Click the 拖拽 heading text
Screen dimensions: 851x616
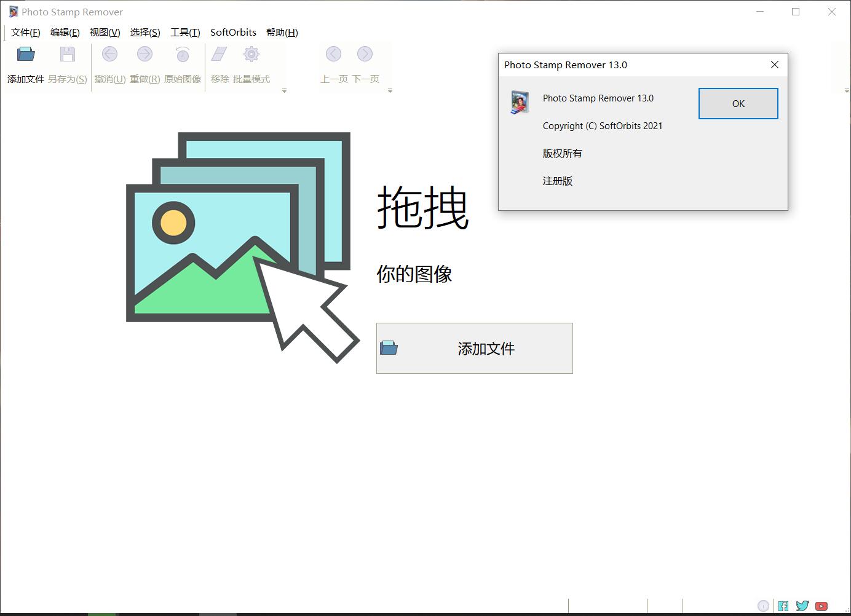423,208
